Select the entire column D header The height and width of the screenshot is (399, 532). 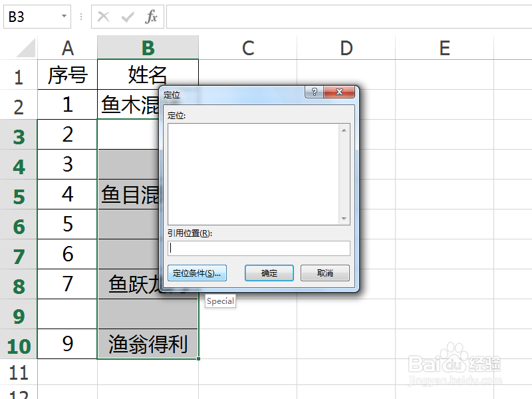click(x=346, y=48)
